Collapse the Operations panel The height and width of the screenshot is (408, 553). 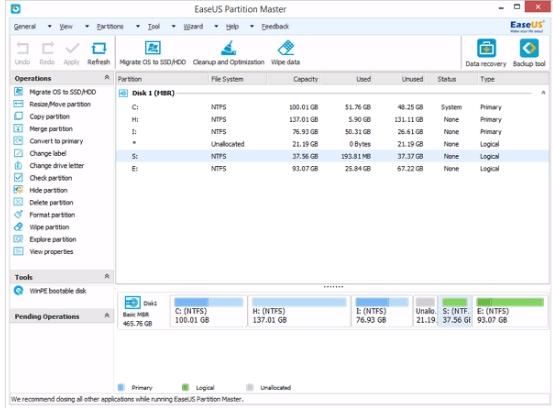[x=107, y=77]
